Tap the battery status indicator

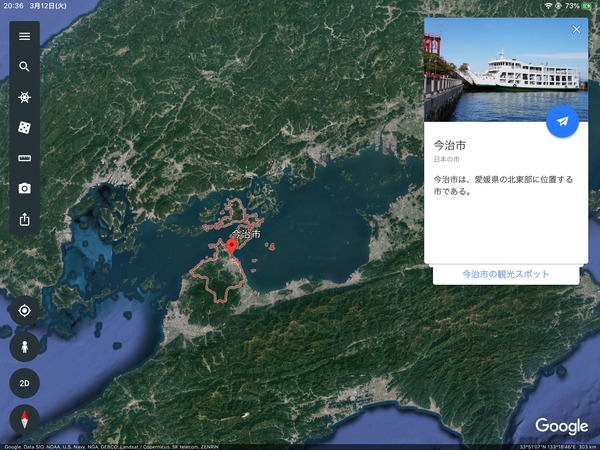tap(587, 6)
